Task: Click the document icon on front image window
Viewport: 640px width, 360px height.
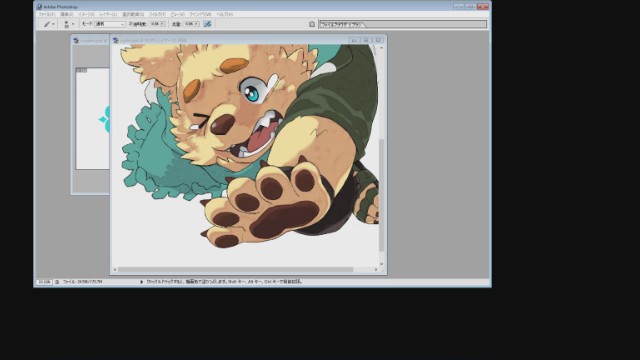Action: [x=116, y=40]
